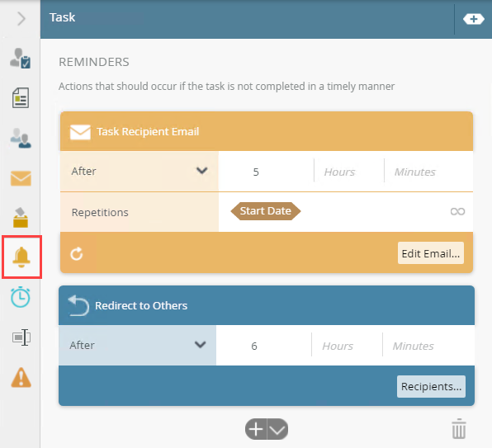Open the two-users recipients tab icon
This screenshot has width=492, height=448.
[21, 139]
